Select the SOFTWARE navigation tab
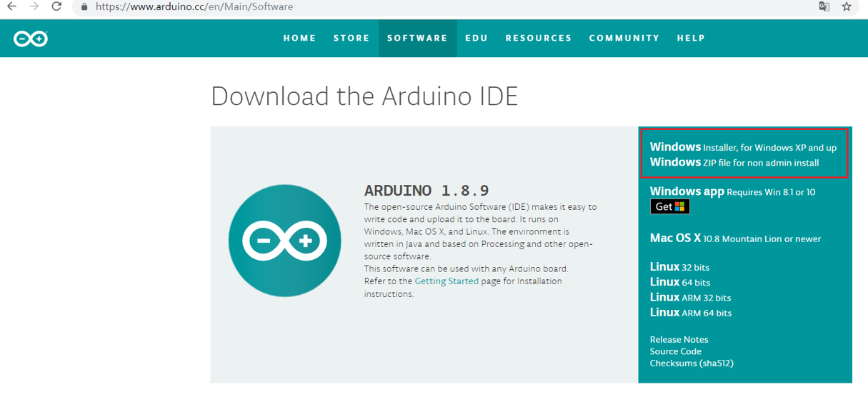Screen dimensions: 868x397 pyautogui.click(x=417, y=39)
